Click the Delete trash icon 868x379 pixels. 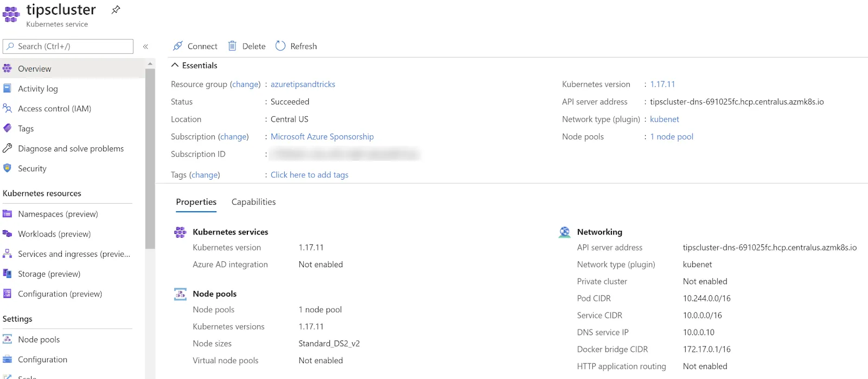tap(232, 46)
